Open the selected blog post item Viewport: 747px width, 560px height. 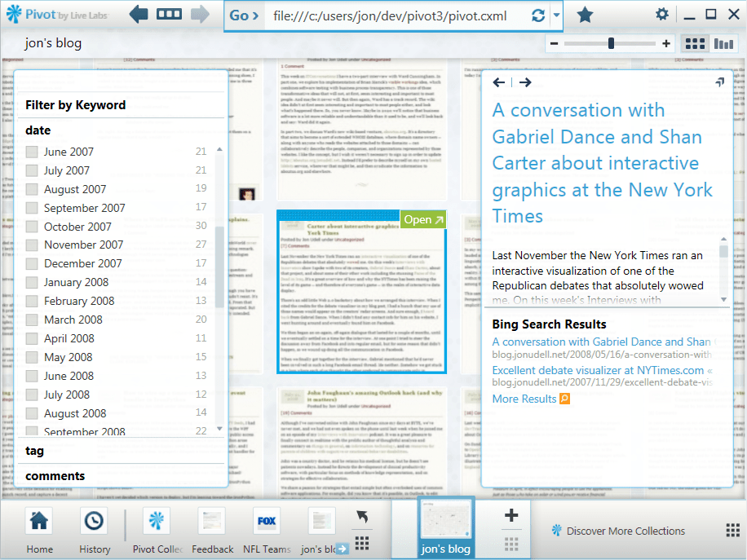[x=423, y=219]
